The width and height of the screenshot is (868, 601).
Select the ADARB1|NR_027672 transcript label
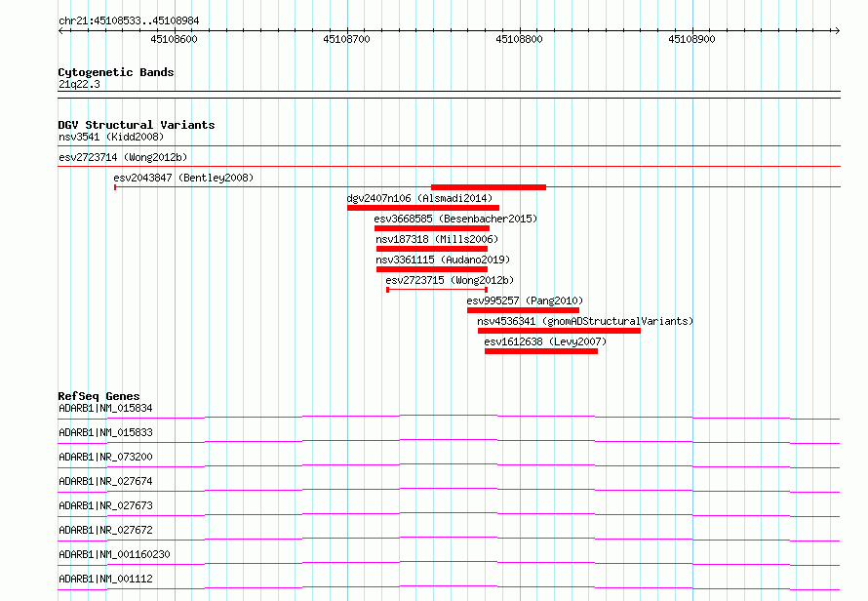pos(105,530)
